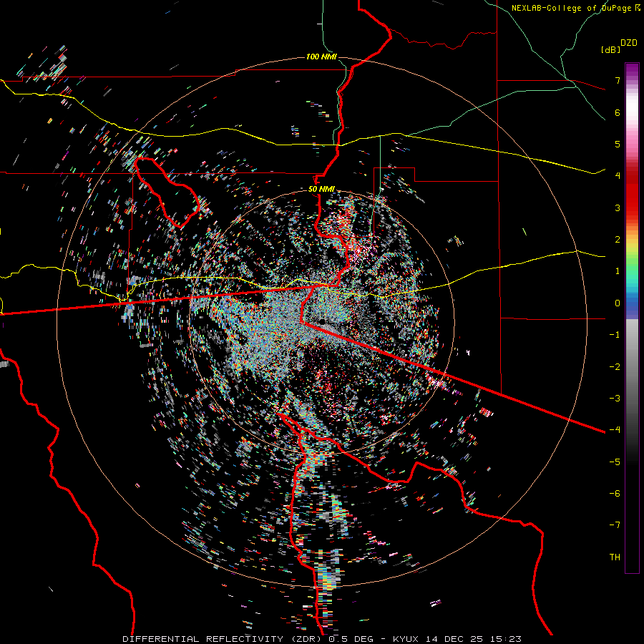Click the 1 value on color scale
This screenshot has height=644, width=644.
618,271
